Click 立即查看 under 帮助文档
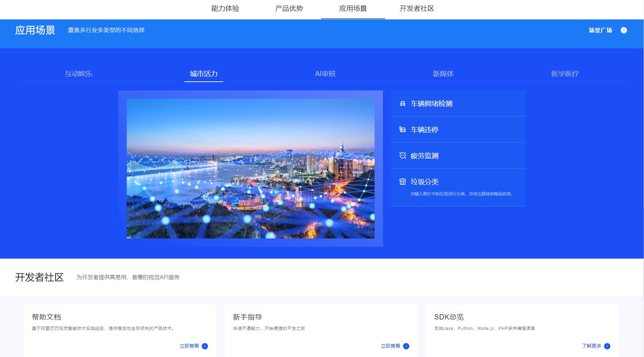Screen dimensions: 644x357 (190, 346)
